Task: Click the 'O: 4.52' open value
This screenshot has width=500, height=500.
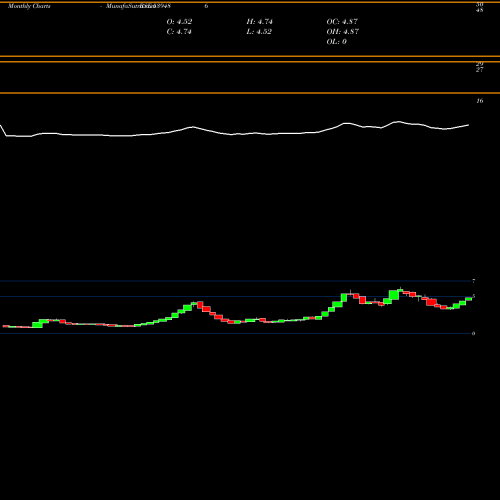Action: (179, 22)
